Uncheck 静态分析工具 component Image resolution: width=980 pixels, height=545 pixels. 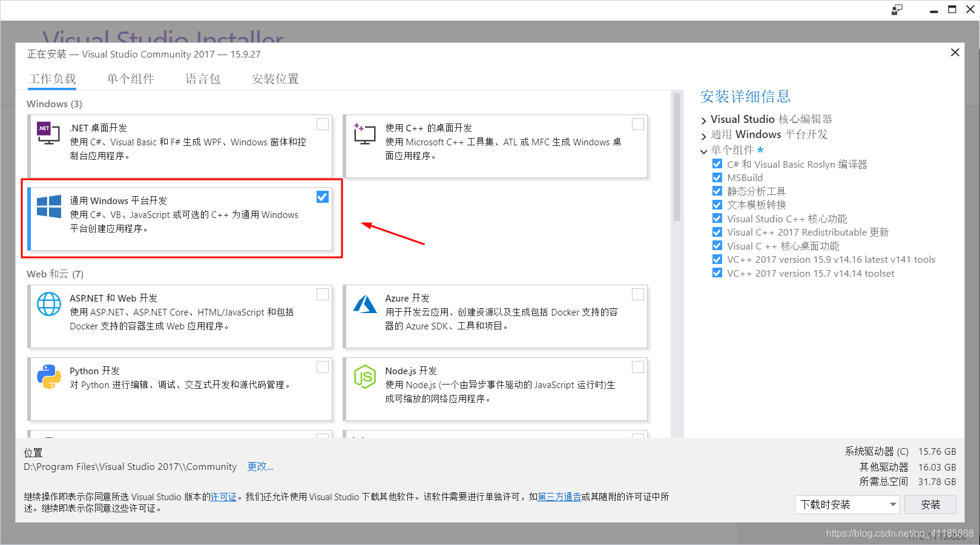coord(717,191)
